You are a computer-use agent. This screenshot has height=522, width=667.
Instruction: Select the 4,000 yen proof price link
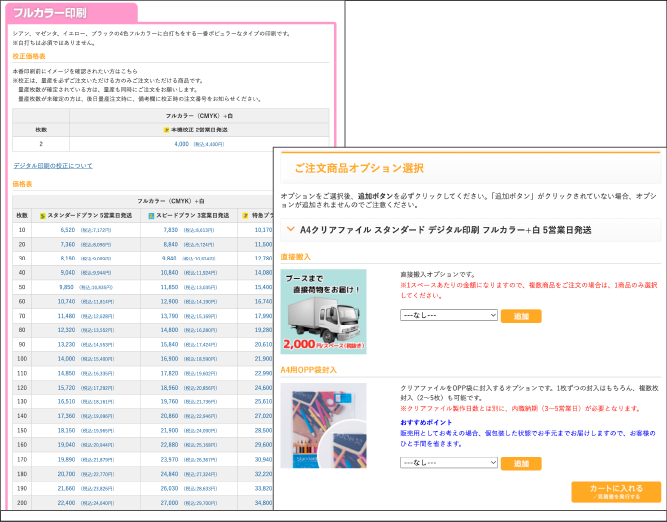(x=182, y=144)
